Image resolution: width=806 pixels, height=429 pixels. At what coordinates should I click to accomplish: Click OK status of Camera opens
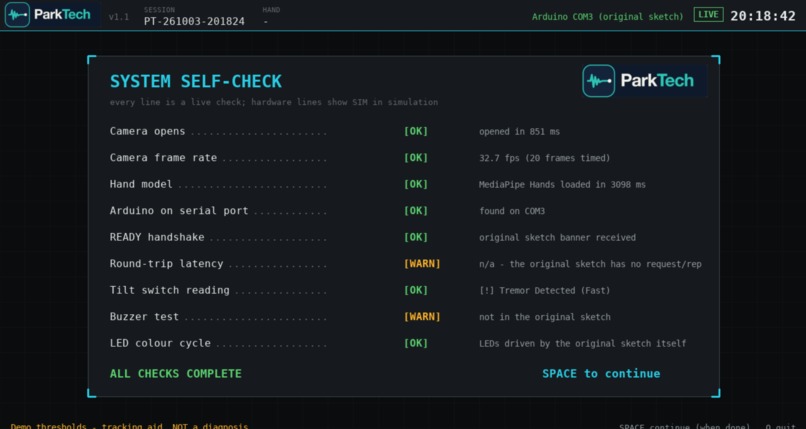(416, 131)
